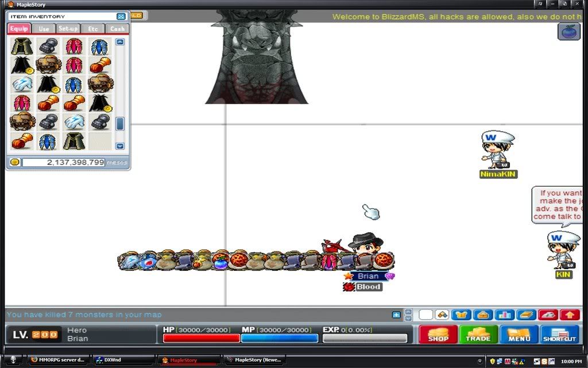This screenshot has width=588, height=368.
Task: Open the stats bar-chart quick button
Action: tap(505, 315)
